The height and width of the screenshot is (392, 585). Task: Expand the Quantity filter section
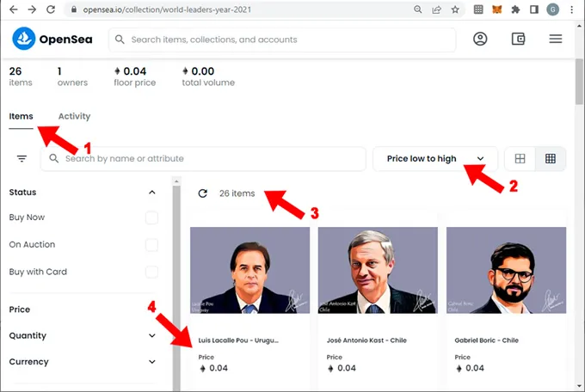152,336
